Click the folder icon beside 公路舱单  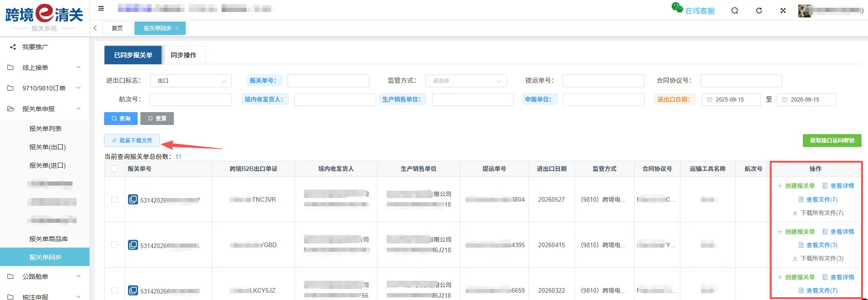coord(11,277)
